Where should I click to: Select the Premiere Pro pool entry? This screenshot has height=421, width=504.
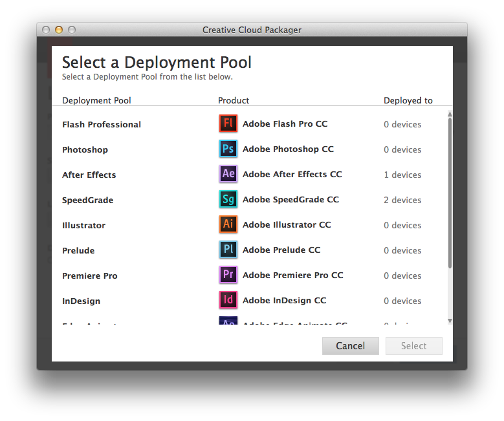click(90, 275)
